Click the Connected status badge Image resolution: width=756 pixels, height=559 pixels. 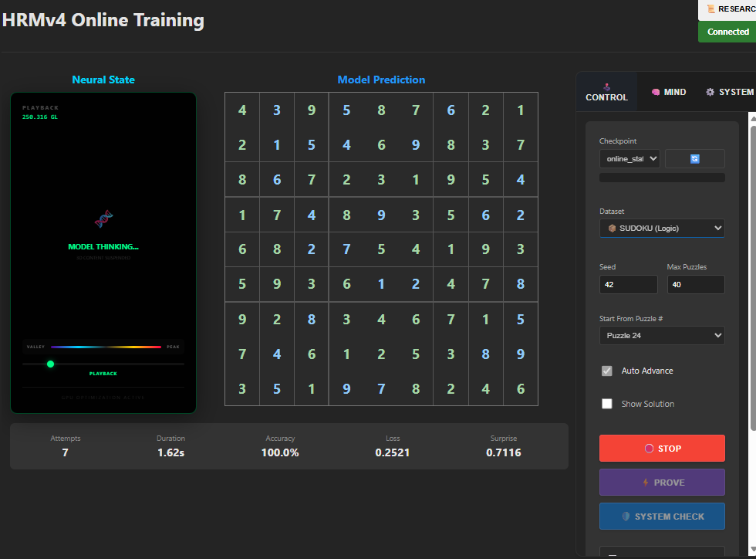pyautogui.click(x=727, y=32)
